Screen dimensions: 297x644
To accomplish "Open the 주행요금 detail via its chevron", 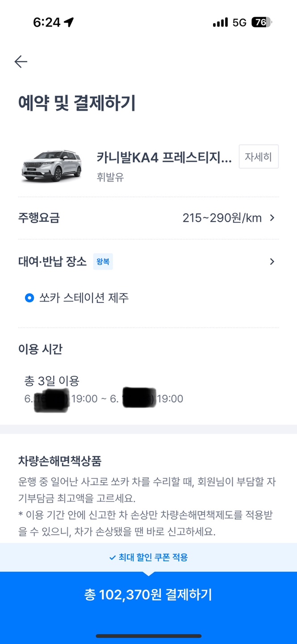I will point(272,218).
